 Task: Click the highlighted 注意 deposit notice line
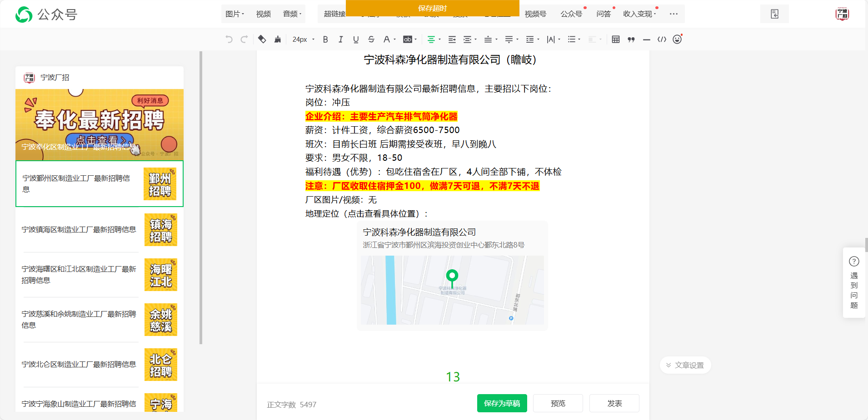pyautogui.click(x=422, y=186)
